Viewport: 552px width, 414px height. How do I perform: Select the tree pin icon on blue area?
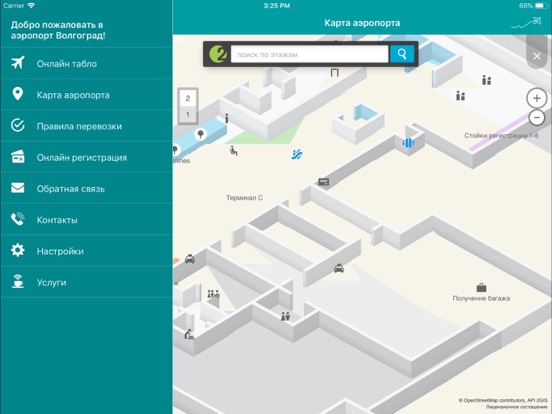pos(201,134)
